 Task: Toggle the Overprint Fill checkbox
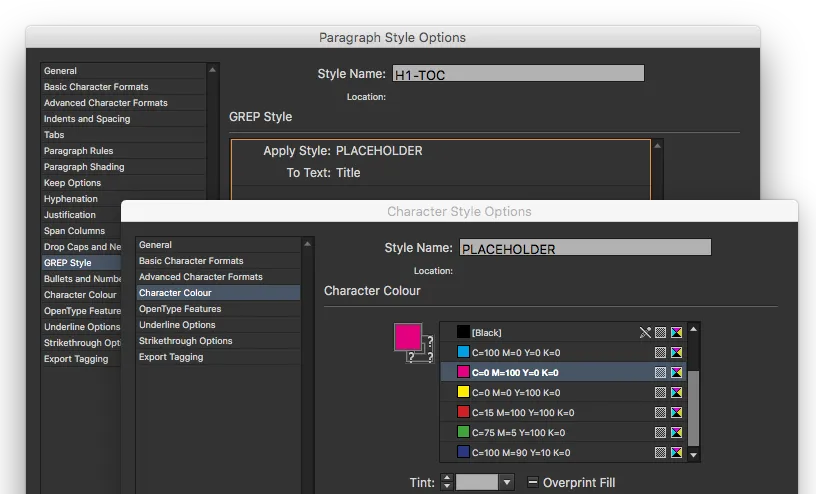pyautogui.click(x=532, y=482)
